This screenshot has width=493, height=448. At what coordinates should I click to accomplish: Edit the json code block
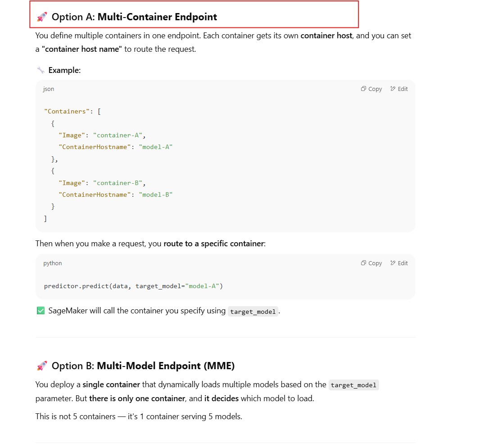coord(399,89)
